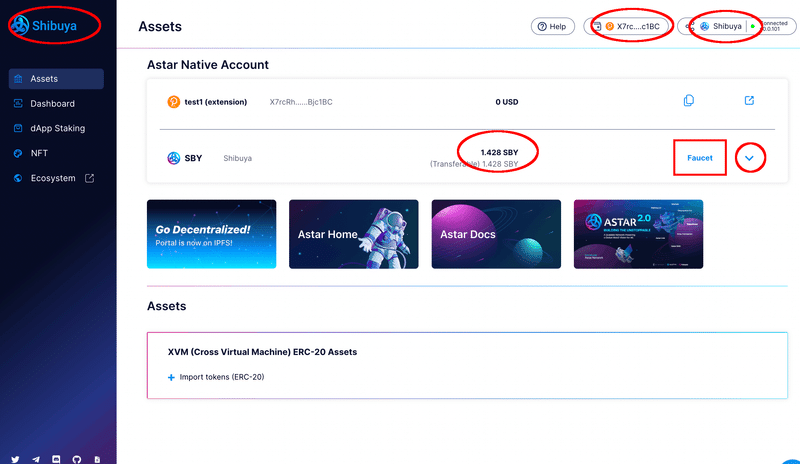Click the Faucet button
800x464 pixels.
click(x=699, y=158)
